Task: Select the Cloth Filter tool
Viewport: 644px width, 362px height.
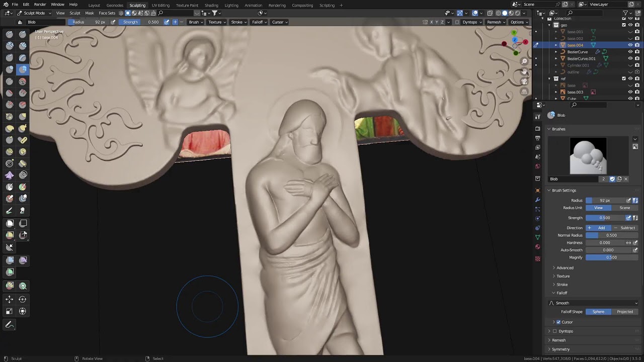Action: click(23, 260)
